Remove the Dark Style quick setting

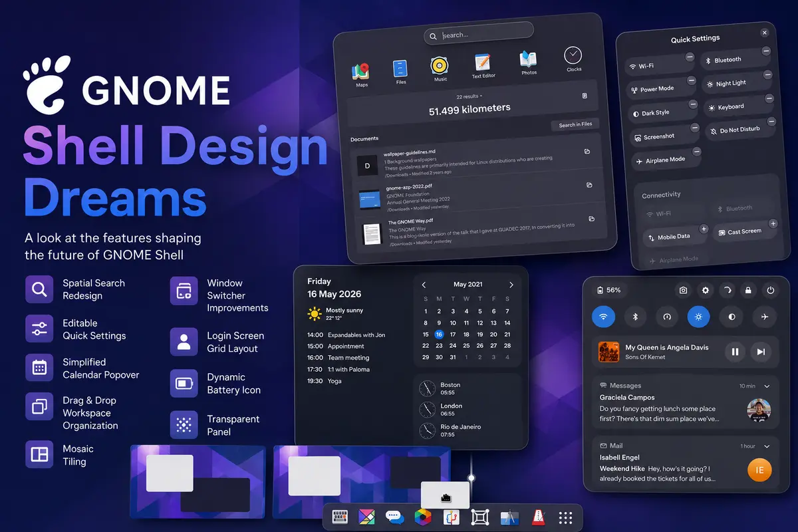(x=693, y=104)
